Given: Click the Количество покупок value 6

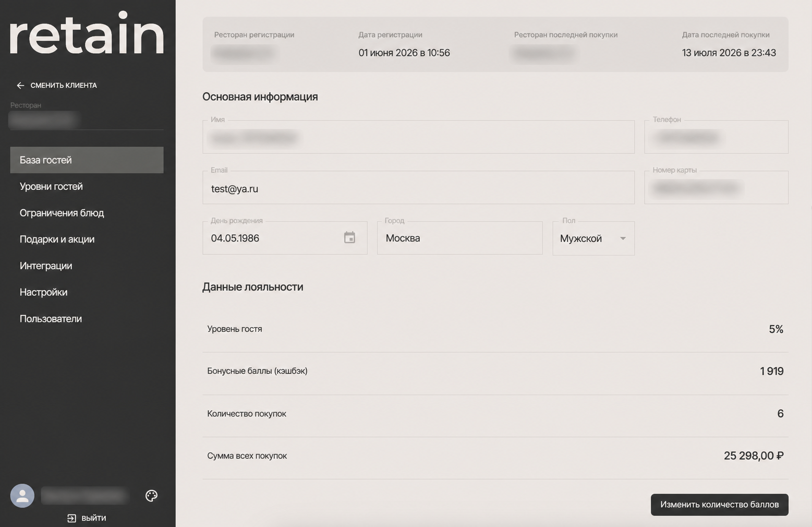Looking at the screenshot, I should tap(780, 414).
